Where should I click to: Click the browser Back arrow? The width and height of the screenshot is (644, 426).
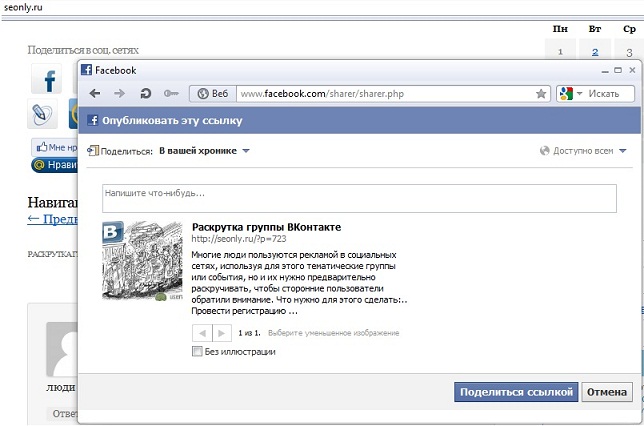[x=95, y=93]
